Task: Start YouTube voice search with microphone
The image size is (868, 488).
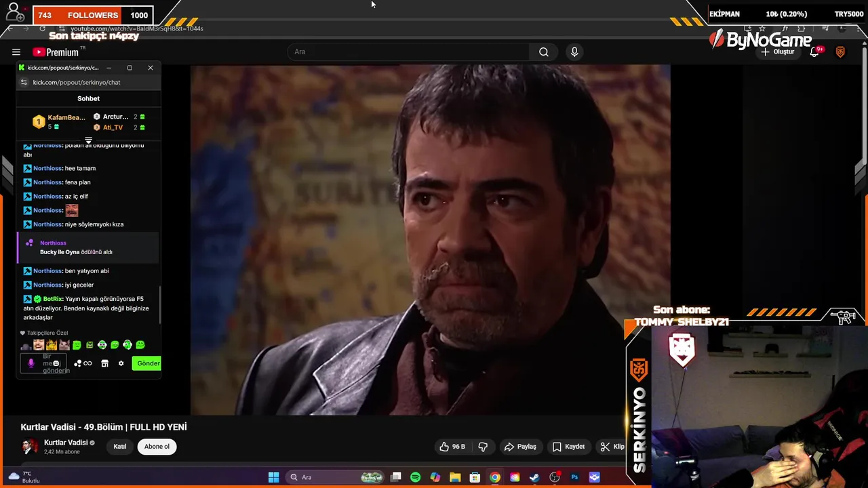Action: pos(574,52)
